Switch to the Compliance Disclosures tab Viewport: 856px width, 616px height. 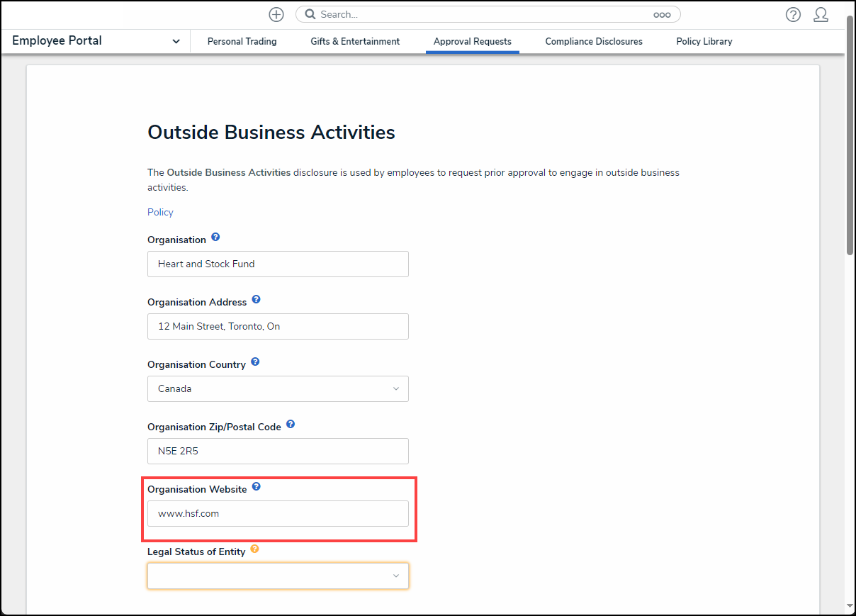pyautogui.click(x=593, y=41)
